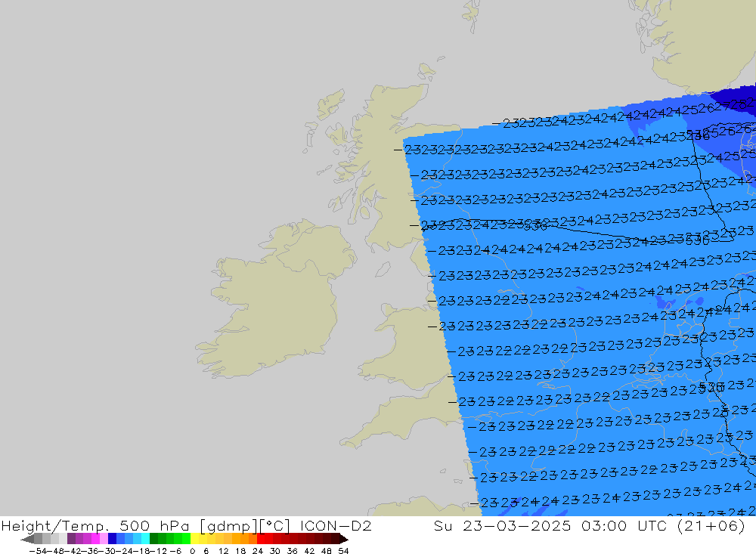Click the '12' legend label
The height and width of the screenshot is (554, 756).
click(x=223, y=551)
